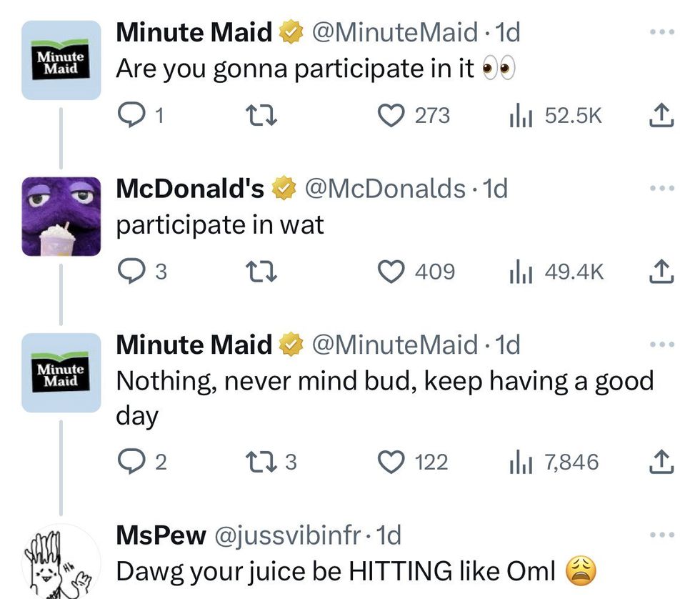
Task: Open MsPew's profile via display name
Action: coord(161,535)
